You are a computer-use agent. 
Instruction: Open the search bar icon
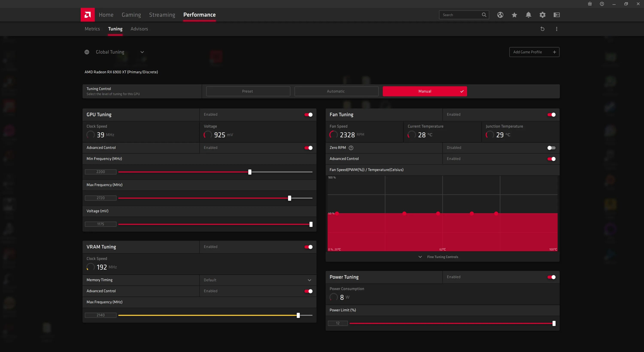pos(484,15)
